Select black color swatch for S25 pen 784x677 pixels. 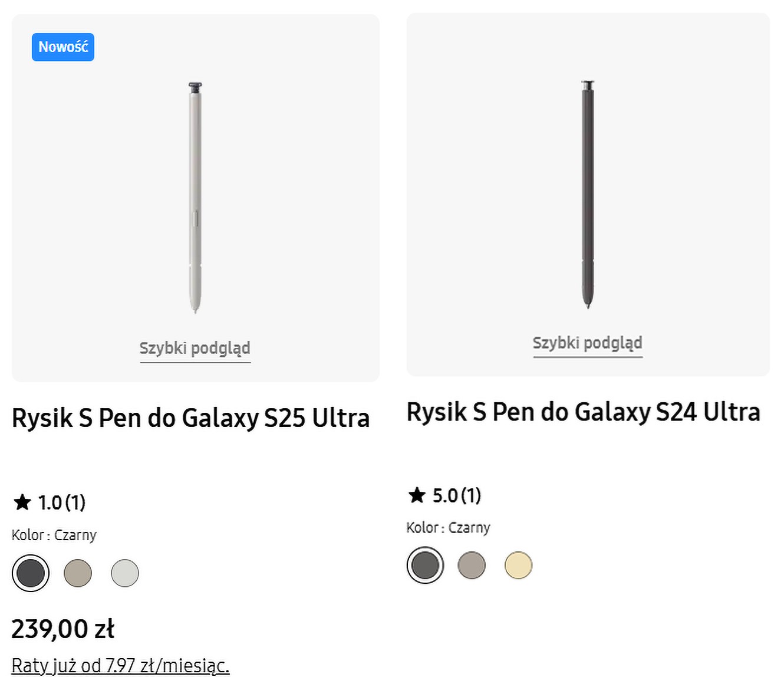[x=31, y=573]
